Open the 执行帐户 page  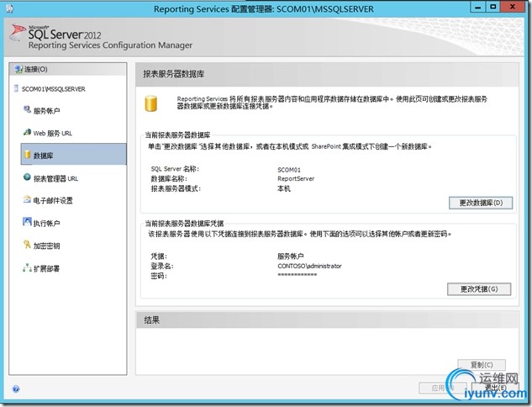point(46,224)
